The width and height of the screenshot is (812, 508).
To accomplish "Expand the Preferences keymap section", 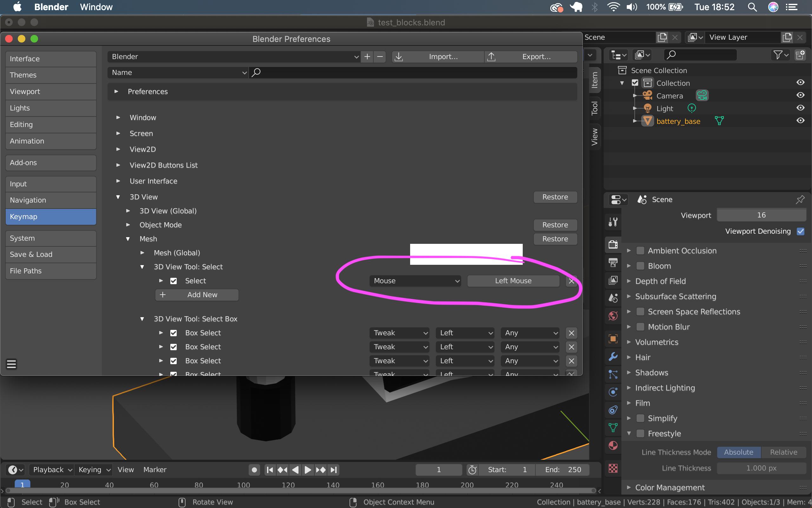I will coord(116,91).
